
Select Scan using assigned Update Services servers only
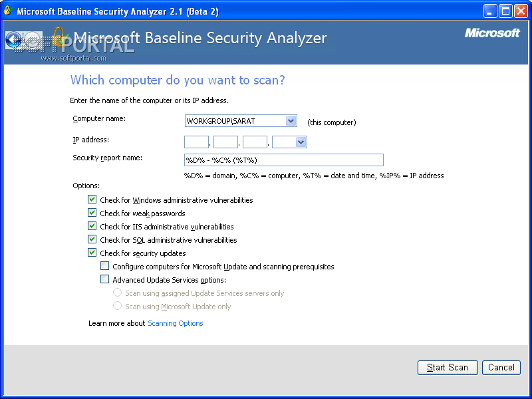pyautogui.click(x=118, y=293)
